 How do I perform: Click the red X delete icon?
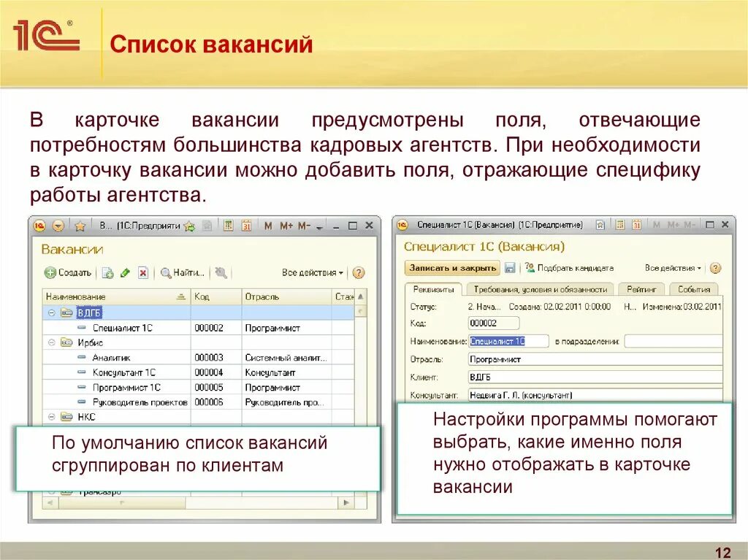click(142, 272)
